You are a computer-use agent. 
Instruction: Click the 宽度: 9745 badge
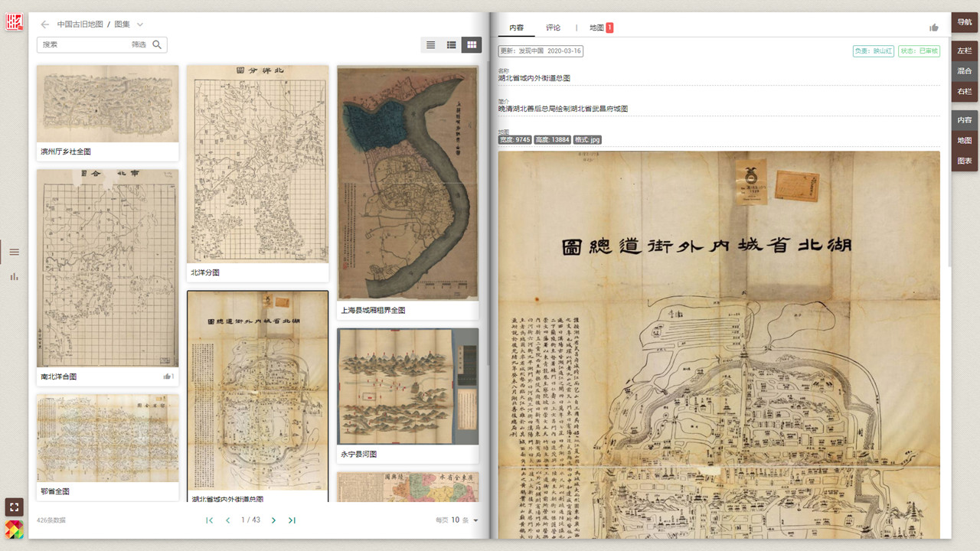pos(515,140)
